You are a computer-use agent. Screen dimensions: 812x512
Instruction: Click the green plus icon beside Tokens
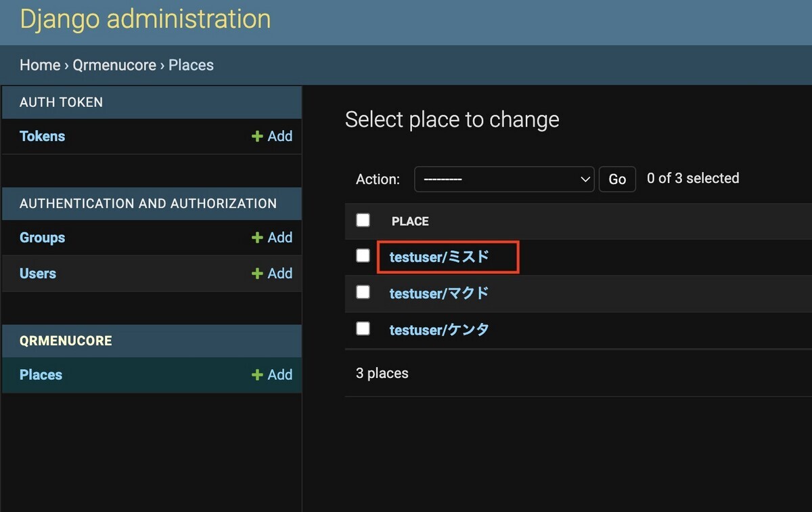tap(257, 136)
